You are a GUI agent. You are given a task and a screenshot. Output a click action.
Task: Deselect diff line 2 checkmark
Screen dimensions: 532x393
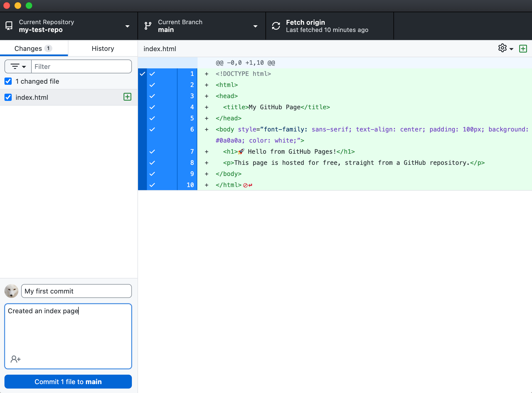152,85
